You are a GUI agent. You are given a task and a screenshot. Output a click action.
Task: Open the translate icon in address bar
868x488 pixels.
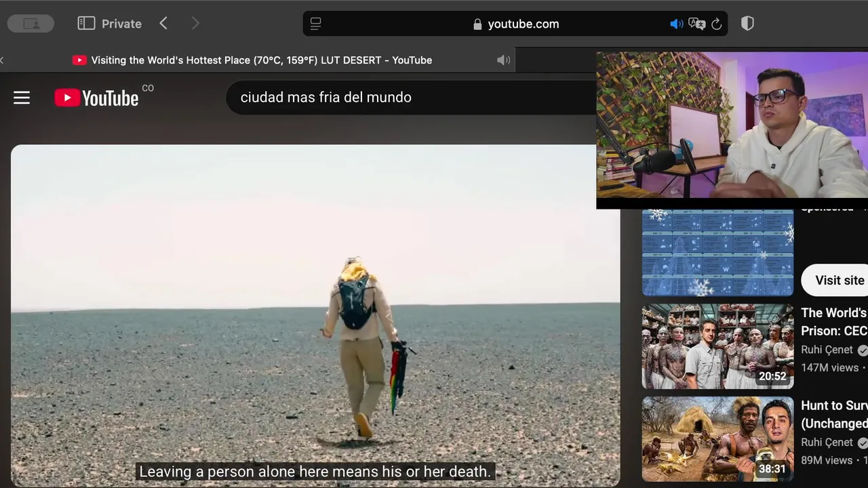click(x=696, y=24)
